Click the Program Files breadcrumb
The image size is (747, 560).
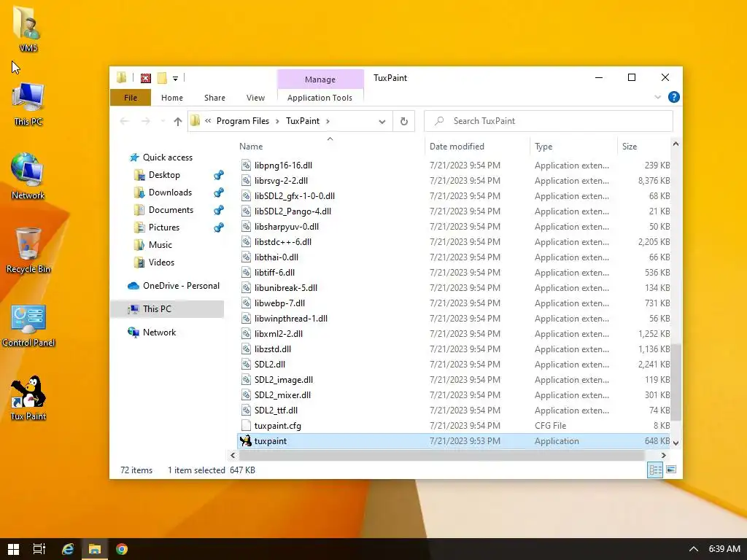pyautogui.click(x=242, y=121)
